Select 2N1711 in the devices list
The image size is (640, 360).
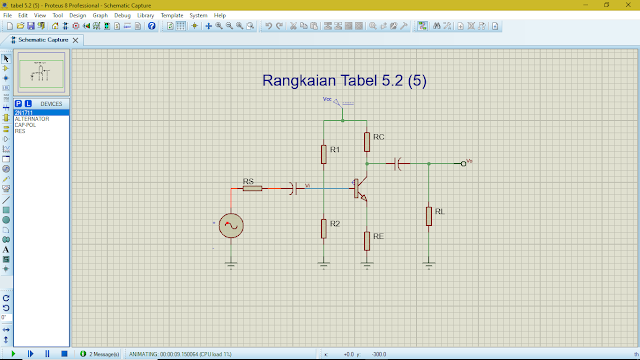41,113
